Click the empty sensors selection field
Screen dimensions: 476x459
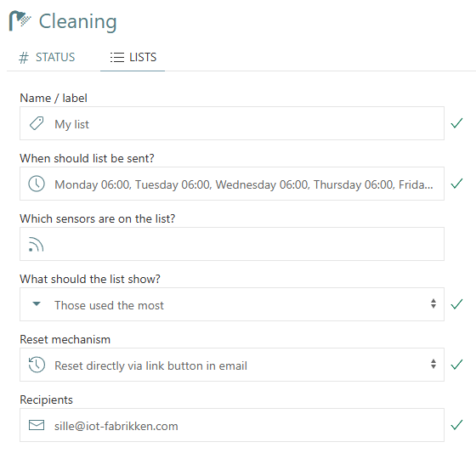[232, 244]
